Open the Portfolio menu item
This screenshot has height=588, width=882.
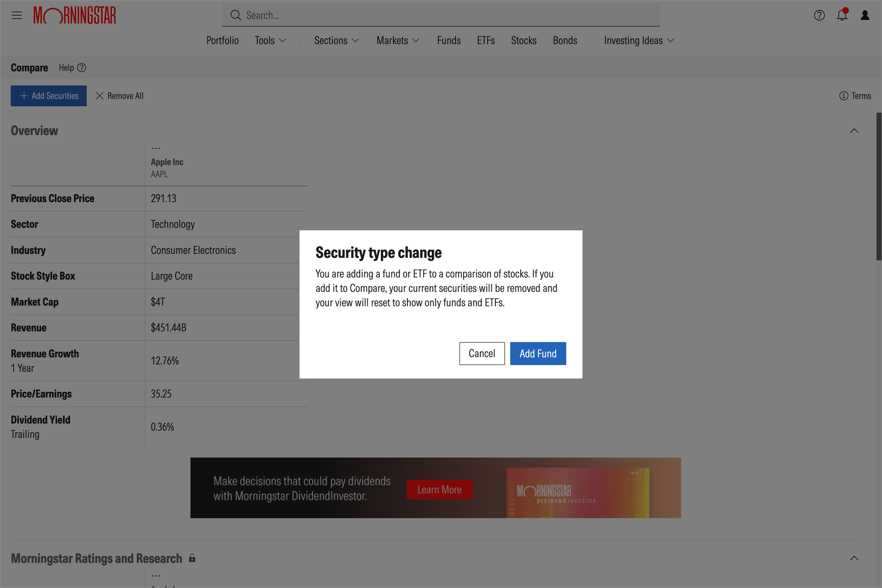tap(222, 40)
